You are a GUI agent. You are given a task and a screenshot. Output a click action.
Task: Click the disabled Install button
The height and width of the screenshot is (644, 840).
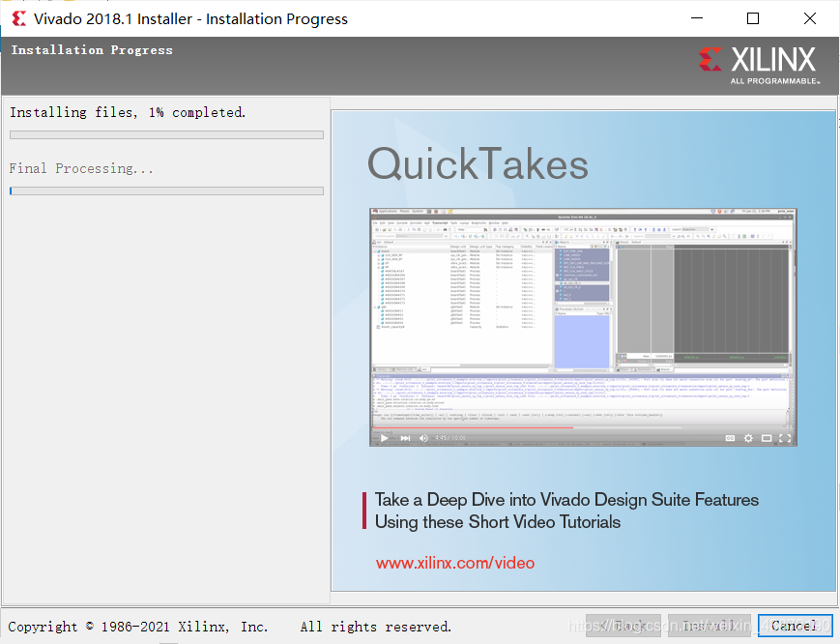point(710,626)
